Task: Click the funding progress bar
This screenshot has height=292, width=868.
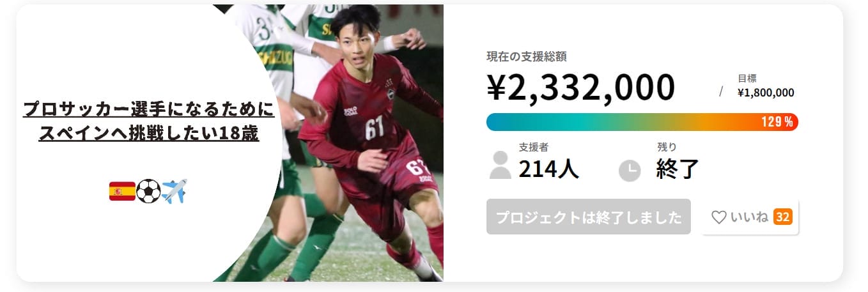Action: pos(642,122)
